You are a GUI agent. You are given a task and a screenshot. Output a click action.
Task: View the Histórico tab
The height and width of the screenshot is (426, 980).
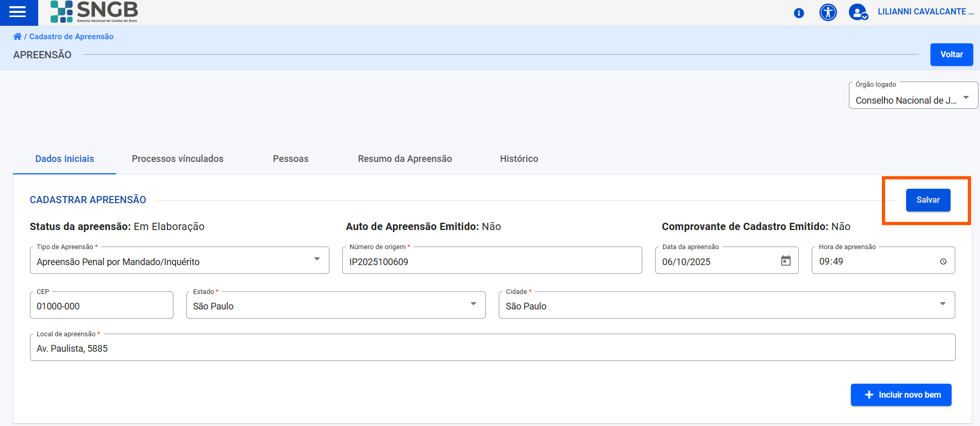pyautogui.click(x=519, y=159)
